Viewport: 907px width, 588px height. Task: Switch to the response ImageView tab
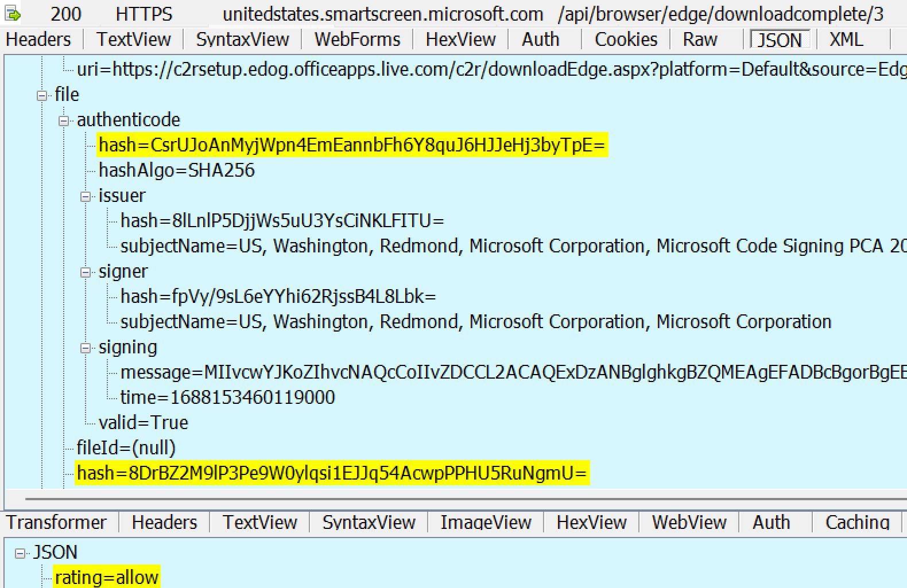coord(486,523)
